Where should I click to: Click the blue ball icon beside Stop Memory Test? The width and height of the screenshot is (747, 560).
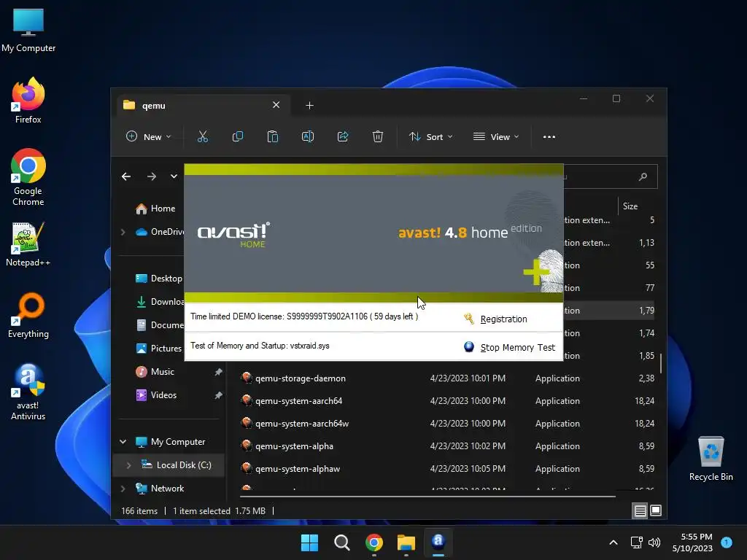[469, 346]
